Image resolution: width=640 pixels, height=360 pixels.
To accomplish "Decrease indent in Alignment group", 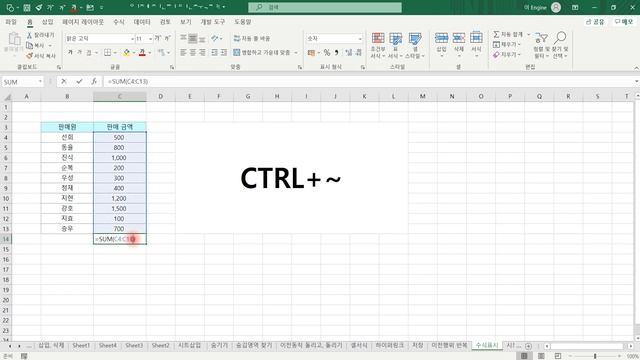I will point(214,53).
